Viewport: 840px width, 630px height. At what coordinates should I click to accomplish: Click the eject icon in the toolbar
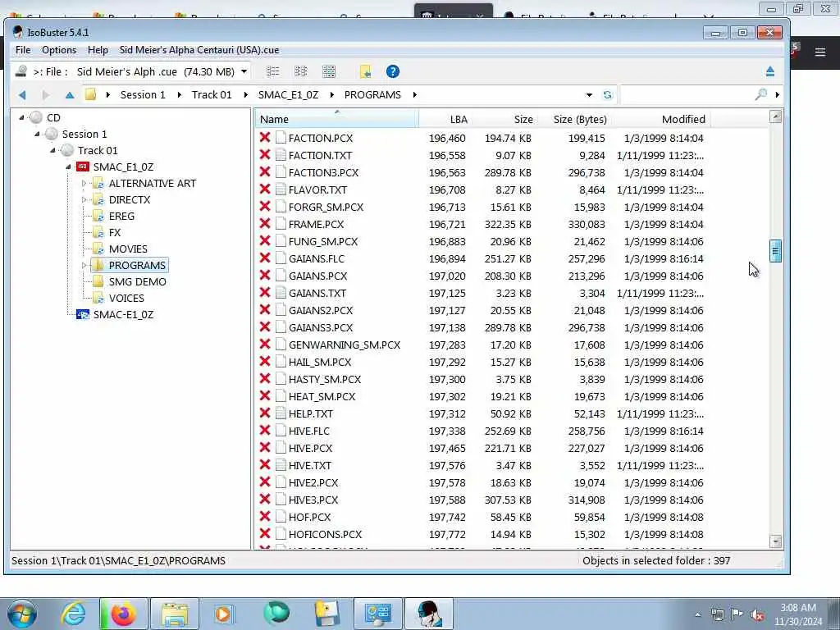click(x=769, y=71)
